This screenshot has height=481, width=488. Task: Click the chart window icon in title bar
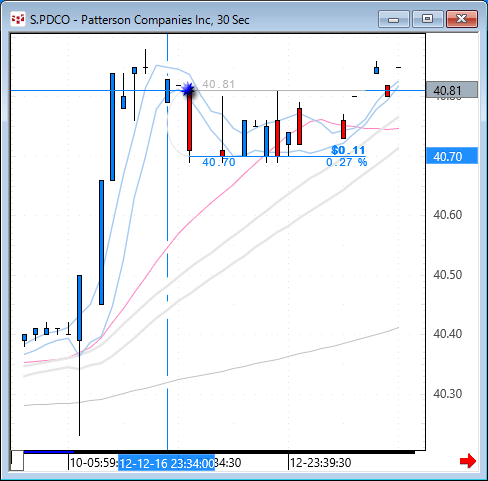pyautogui.click(x=18, y=19)
